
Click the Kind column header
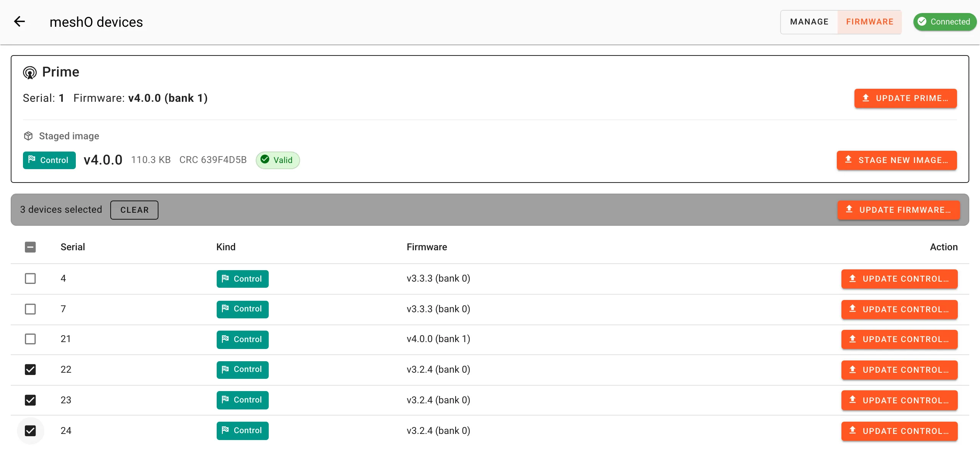(226, 247)
